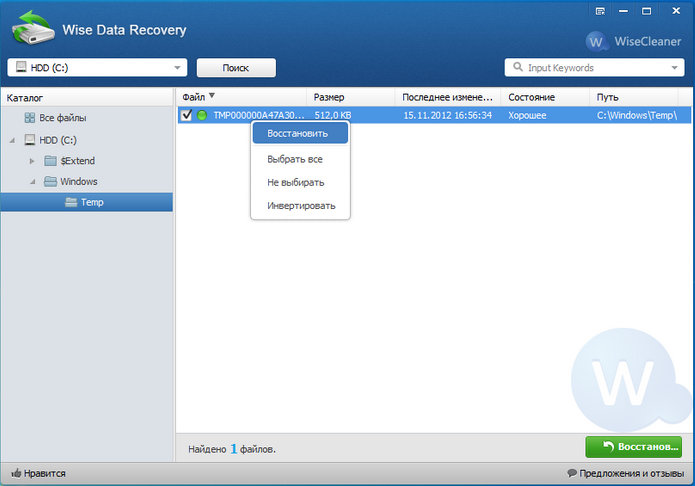Click the menu icon beside minimize
Screen dimensions: 695x486
click(x=600, y=11)
